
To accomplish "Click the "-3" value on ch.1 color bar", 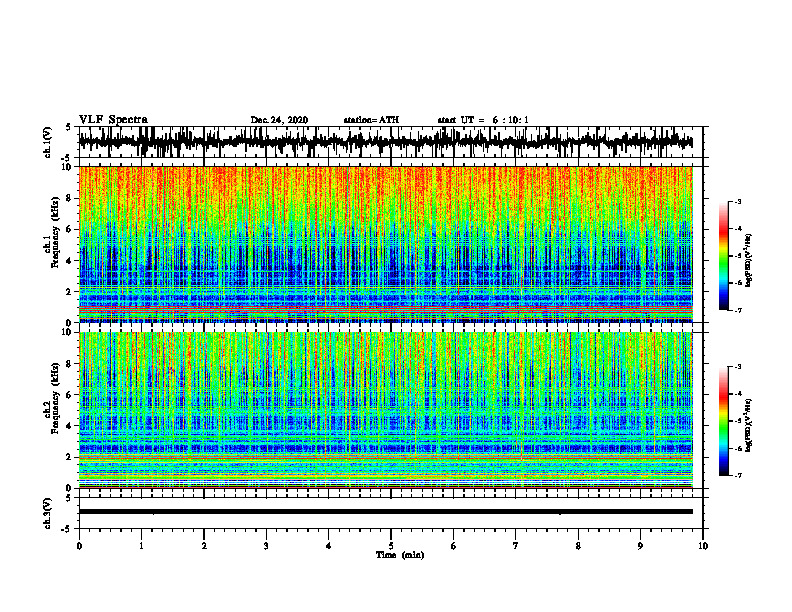I will (x=737, y=201).
